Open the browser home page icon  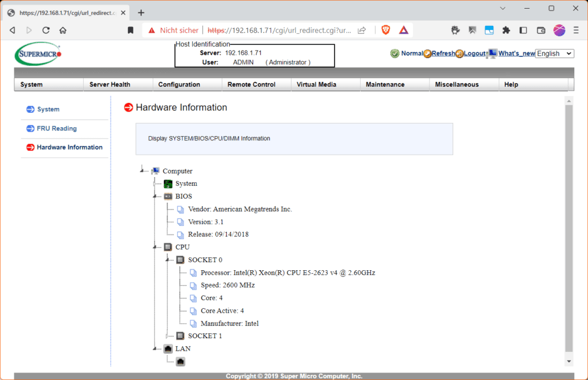63,30
